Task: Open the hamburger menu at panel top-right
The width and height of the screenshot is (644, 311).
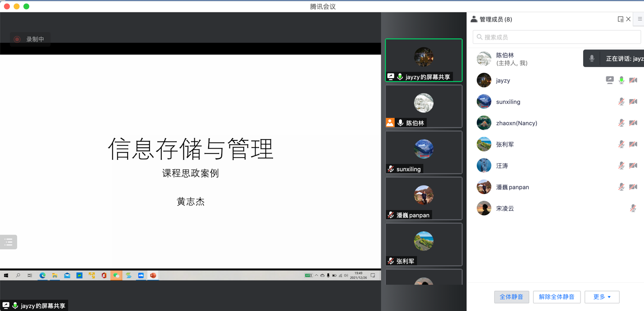Action: tap(639, 19)
